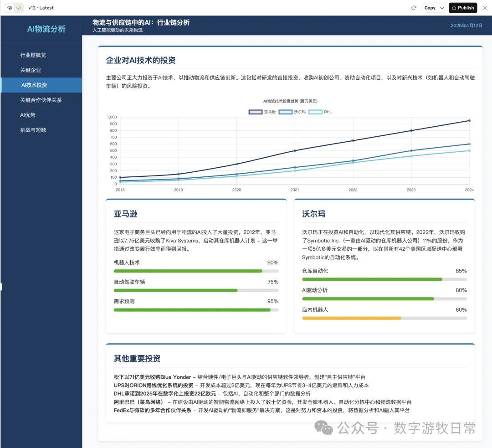Click Amazon's 2024 data point on chart
Screen dimensions: 492x448
469,121
